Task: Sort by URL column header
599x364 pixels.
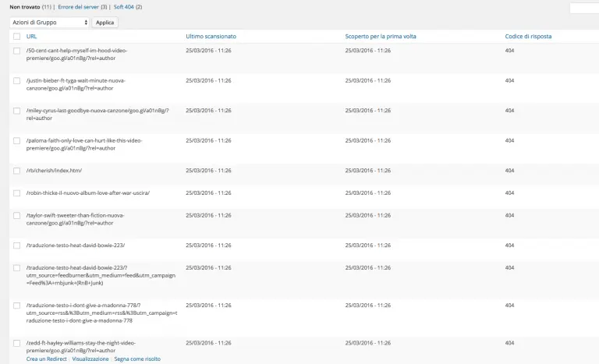Action: (x=31, y=37)
